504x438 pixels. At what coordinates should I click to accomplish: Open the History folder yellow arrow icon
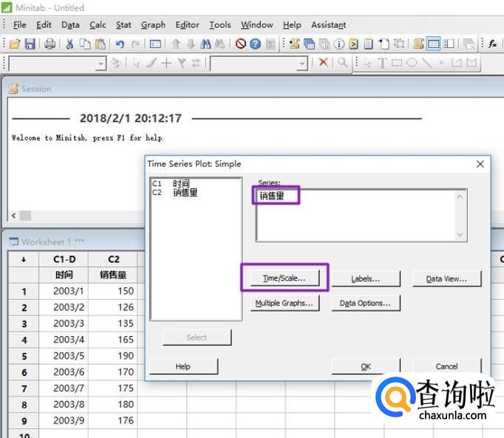353,44
